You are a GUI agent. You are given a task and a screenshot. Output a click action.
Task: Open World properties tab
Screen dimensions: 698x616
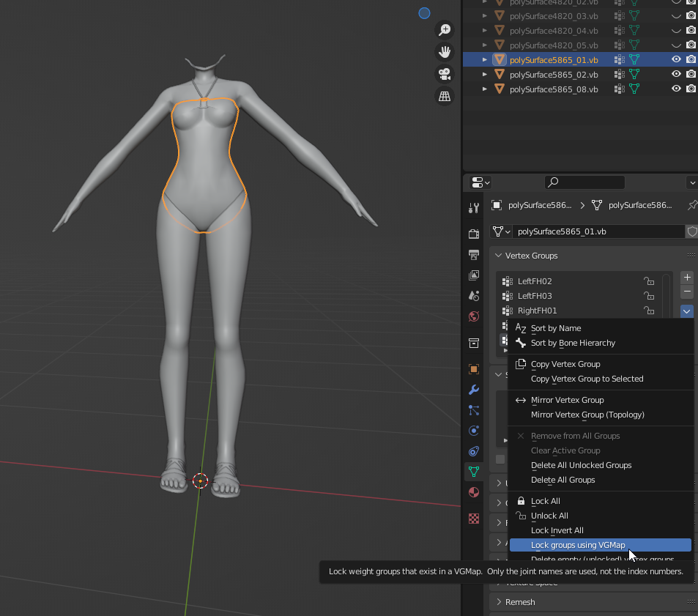(474, 316)
